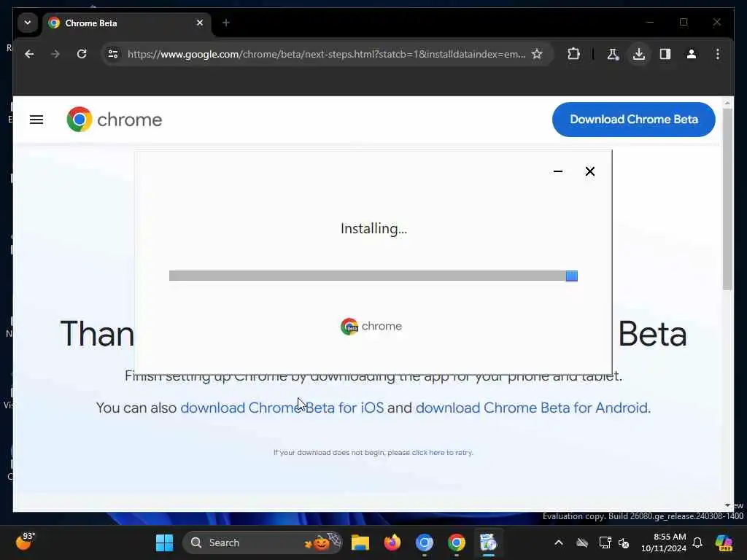Click the Download Chrome Beta button
The image size is (747, 560).
(634, 120)
